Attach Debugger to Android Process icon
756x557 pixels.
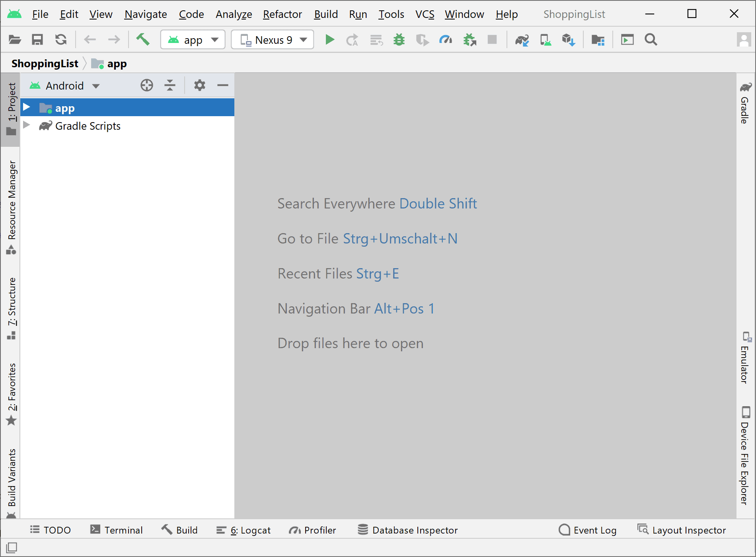click(470, 40)
